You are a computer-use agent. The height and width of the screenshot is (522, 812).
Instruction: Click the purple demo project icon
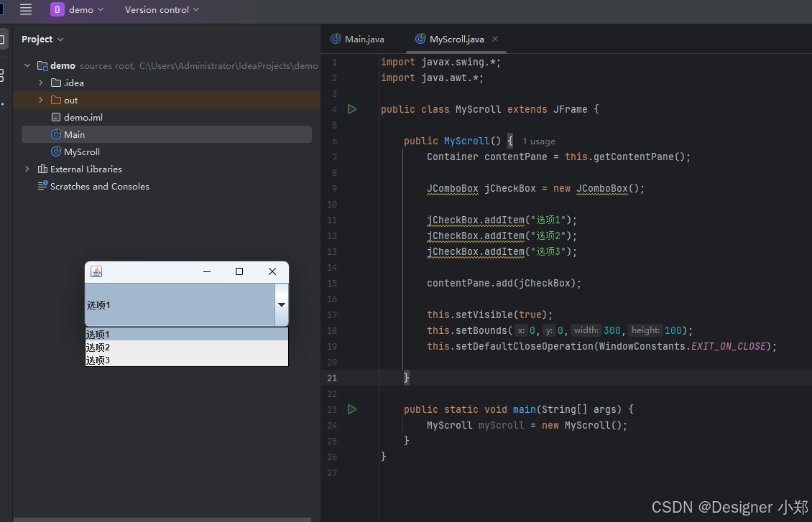[x=57, y=9]
